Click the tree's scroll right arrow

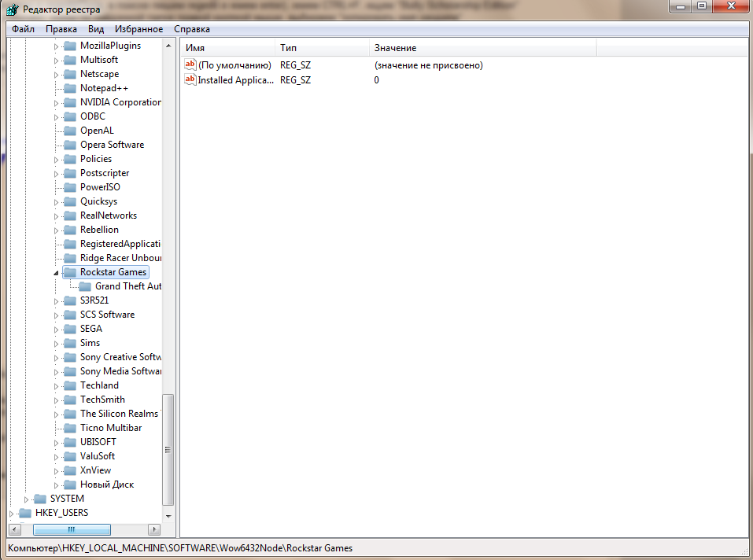coord(154,530)
